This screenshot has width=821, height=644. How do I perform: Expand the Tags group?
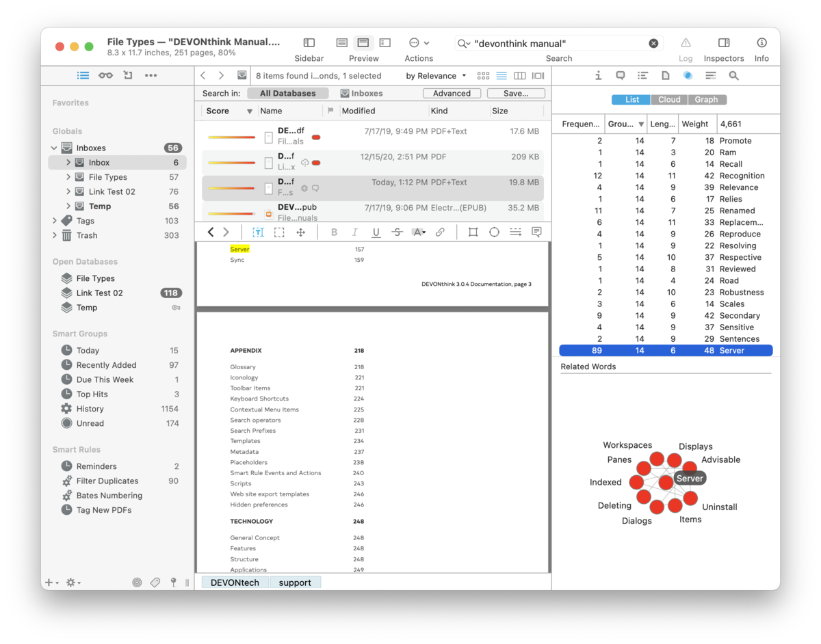(54, 221)
